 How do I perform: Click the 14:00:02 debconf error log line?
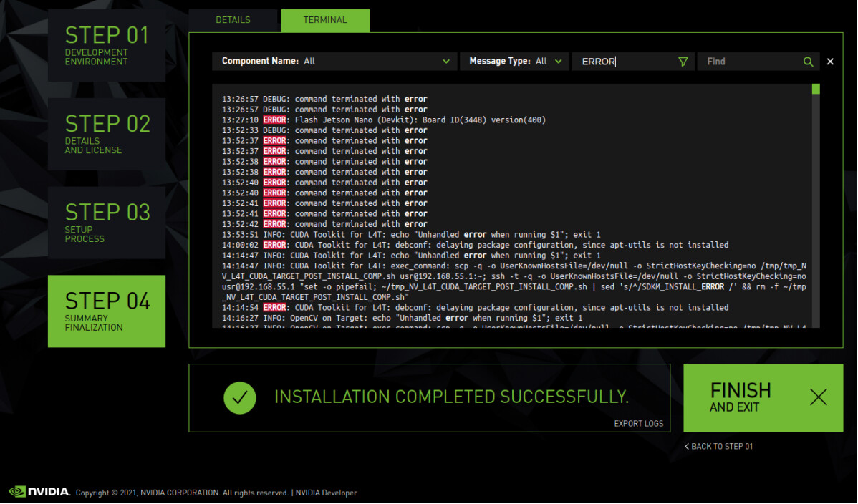click(x=475, y=245)
